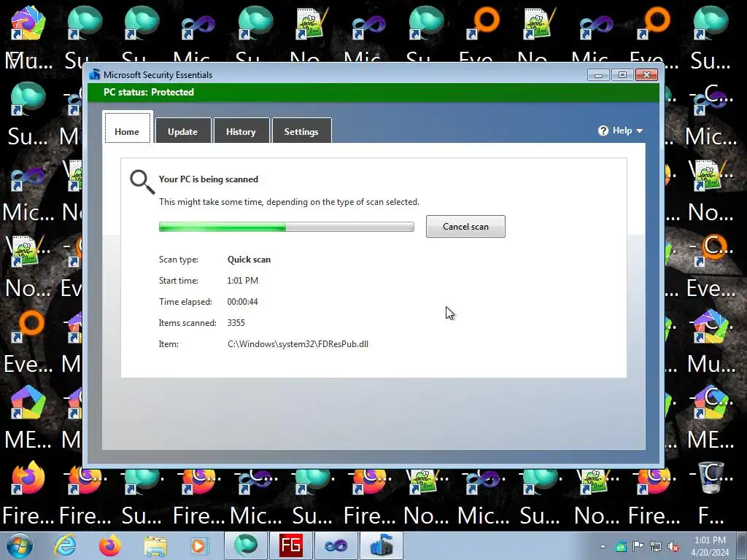Click the Security Essentials title bar icon

(94, 74)
